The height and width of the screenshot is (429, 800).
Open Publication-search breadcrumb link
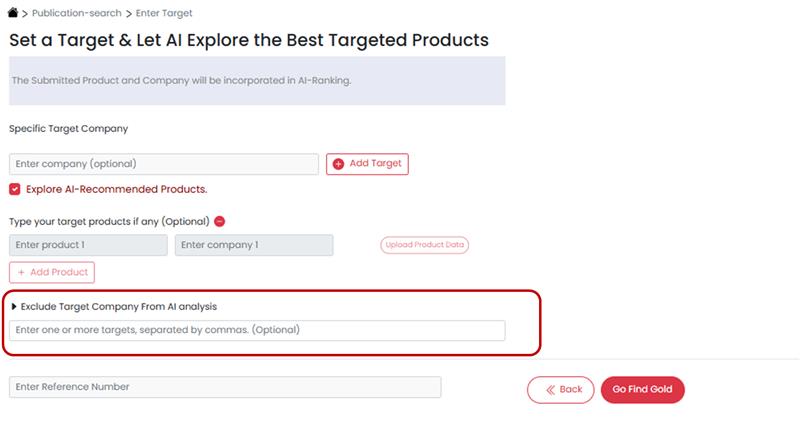pos(77,13)
